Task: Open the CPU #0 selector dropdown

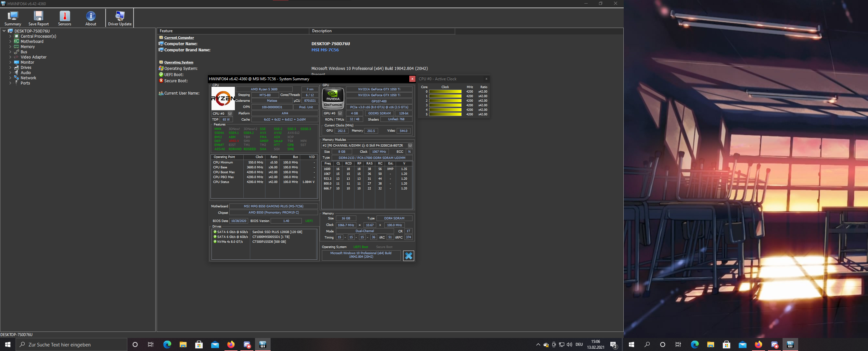Action: (230, 114)
